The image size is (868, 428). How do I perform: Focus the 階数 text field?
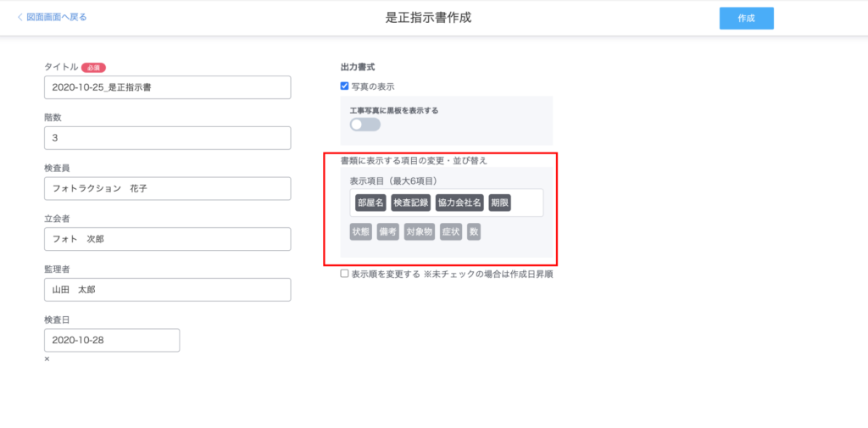pos(167,138)
